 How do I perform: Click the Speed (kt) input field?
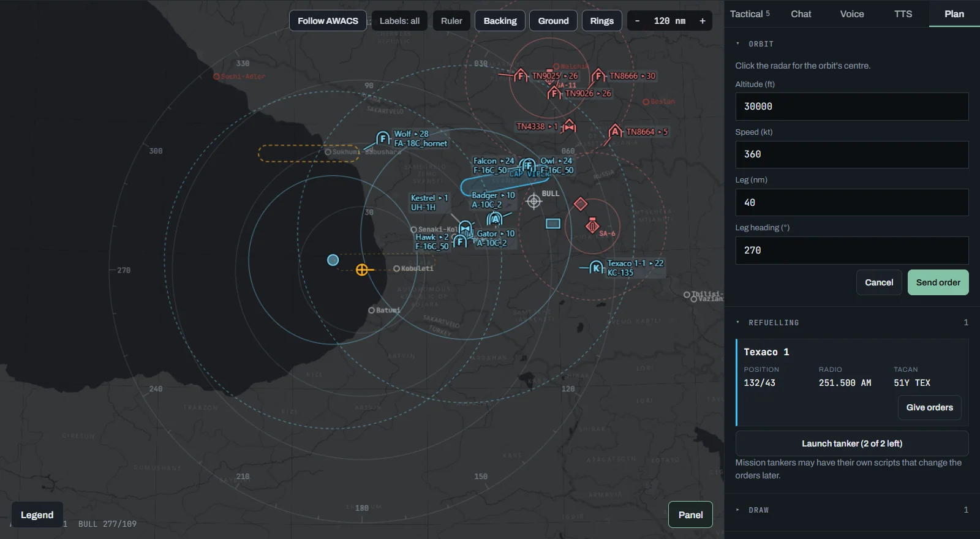tap(852, 154)
